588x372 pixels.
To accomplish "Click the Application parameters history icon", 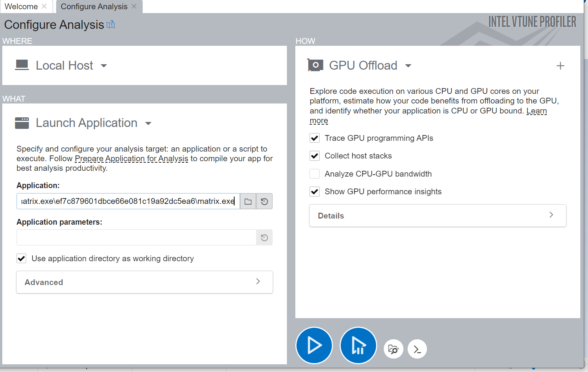I will (265, 238).
